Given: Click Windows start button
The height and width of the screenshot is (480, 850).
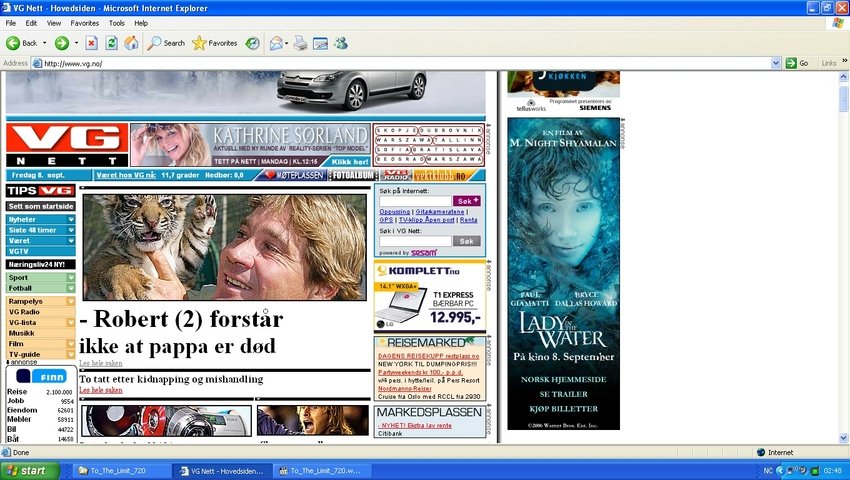Looking at the screenshot, I should coord(30,470).
